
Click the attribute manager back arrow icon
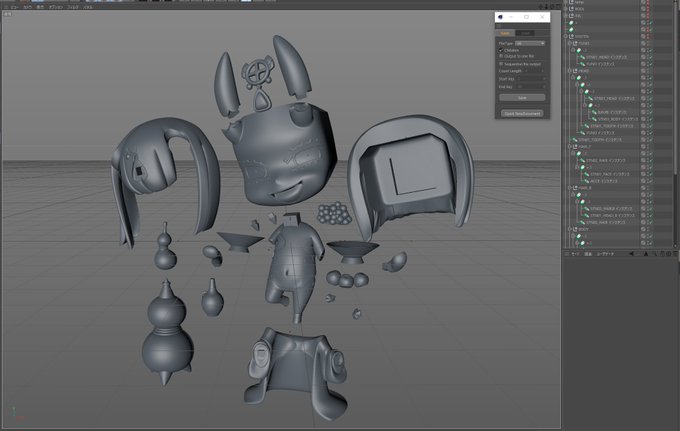(631, 254)
